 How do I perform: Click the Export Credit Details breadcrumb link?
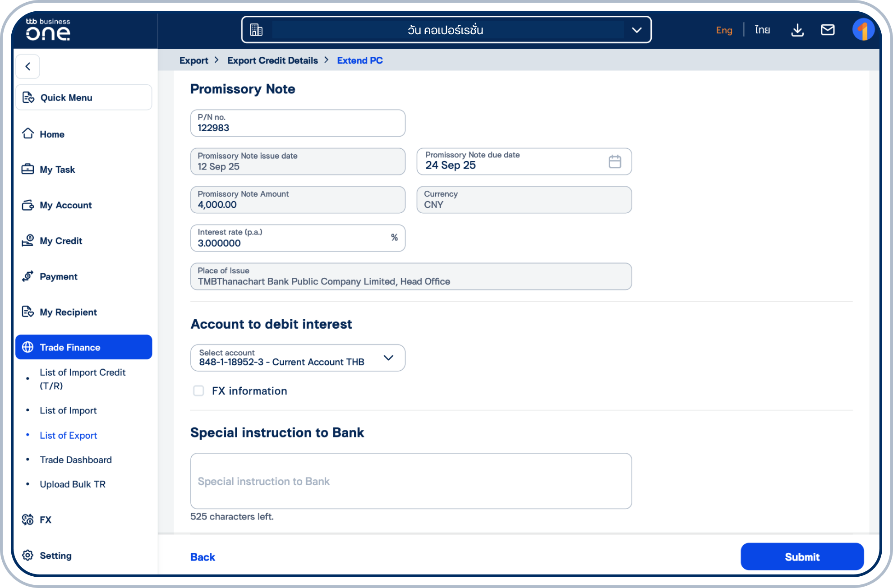click(x=272, y=60)
